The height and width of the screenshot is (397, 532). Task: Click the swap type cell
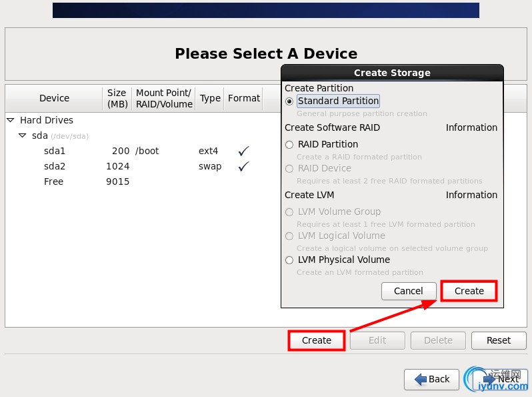point(210,167)
